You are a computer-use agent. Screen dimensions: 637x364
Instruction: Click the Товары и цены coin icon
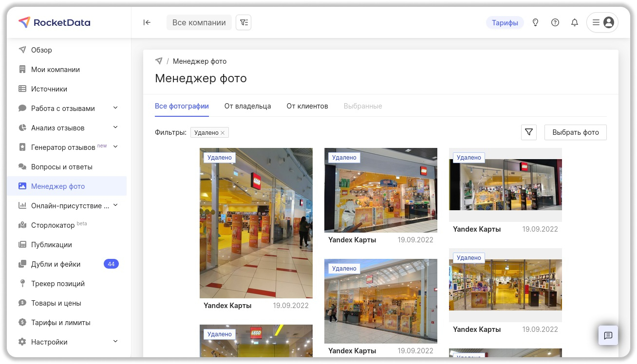click(22, 303)
